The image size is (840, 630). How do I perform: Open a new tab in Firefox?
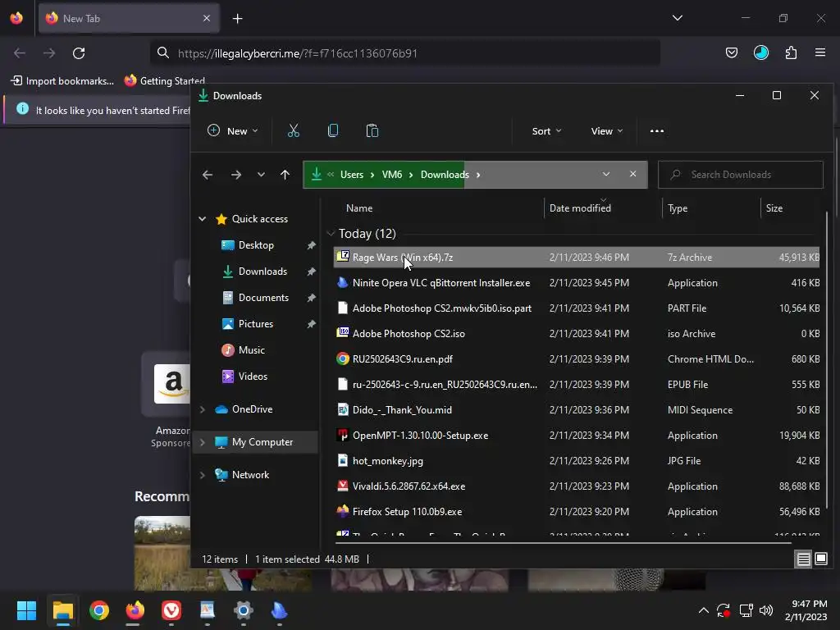coord(237,19)
